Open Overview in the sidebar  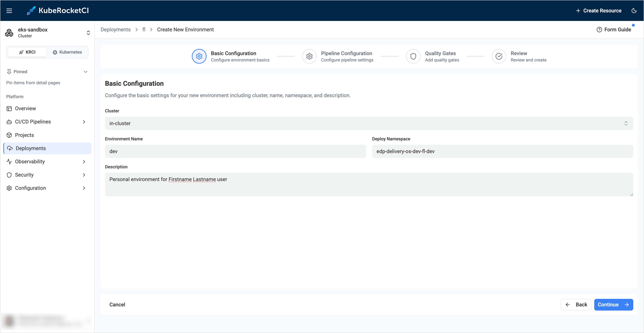coord(47,109)
